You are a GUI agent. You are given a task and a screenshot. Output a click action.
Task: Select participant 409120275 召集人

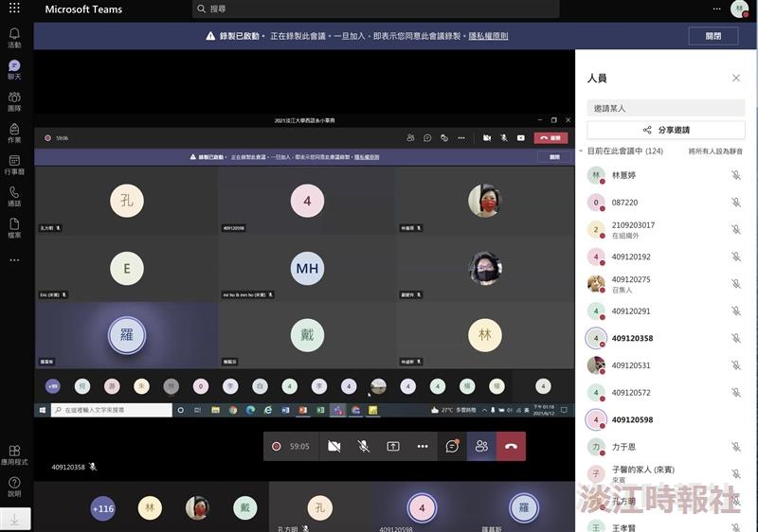(666, 284)
